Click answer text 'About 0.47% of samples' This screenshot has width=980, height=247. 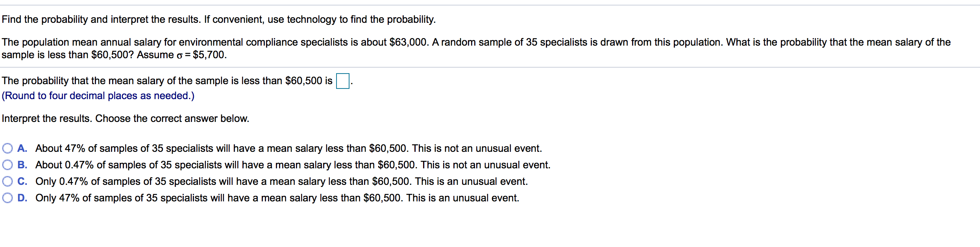click(x=293, y=165)
